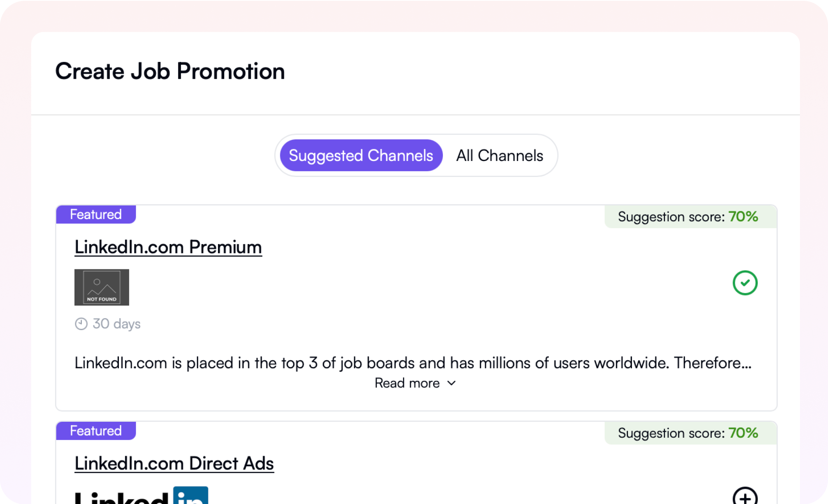
Task: Click the clock icon beside 30 days
Action: pyautogui.click(x=81, y=324)
